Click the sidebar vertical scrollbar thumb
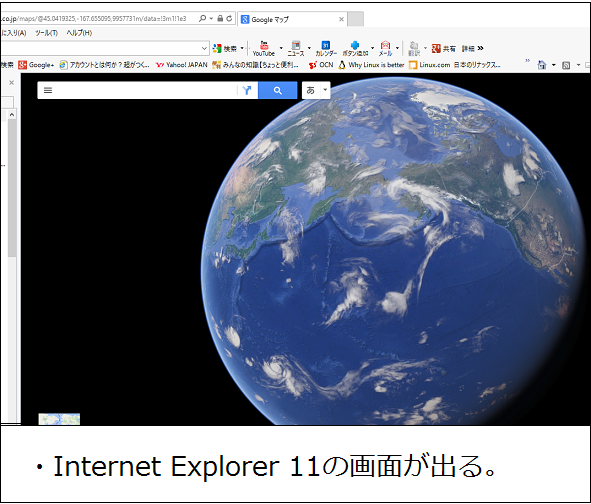 point(12,188)
